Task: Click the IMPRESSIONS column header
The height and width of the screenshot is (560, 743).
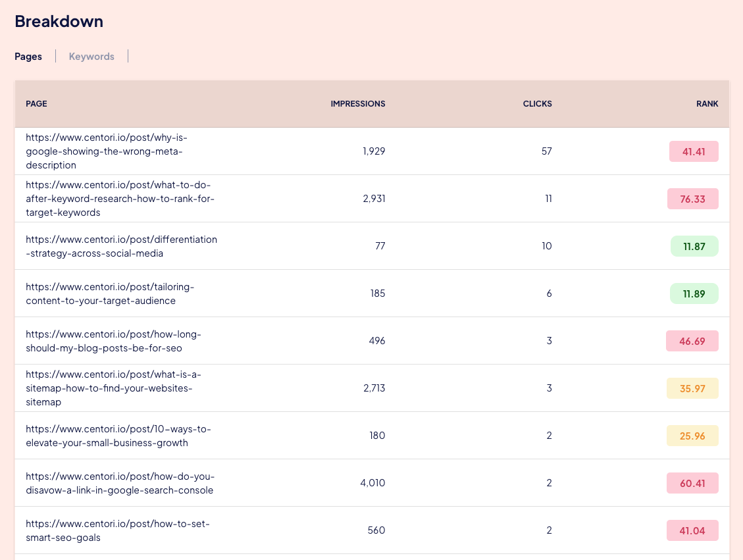Action: coord(358,104)
